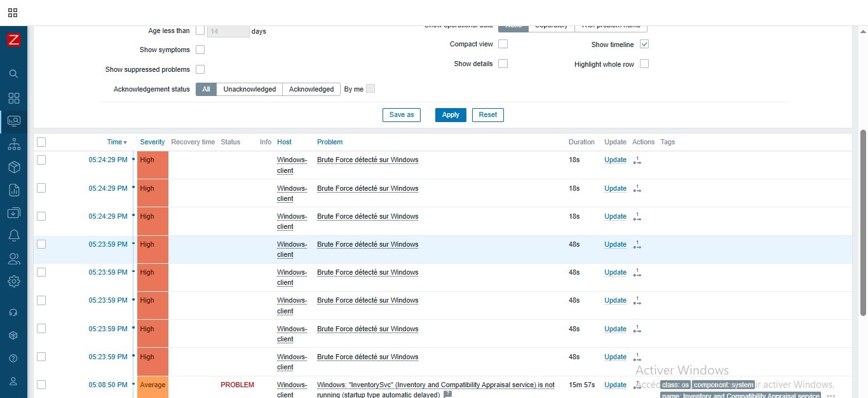Image resolution: width=868 pixels, height=398 pixels.
Task: Click the help icon beside InventorySvc problem
Action: pyautogui.click(x=447, y=394)
